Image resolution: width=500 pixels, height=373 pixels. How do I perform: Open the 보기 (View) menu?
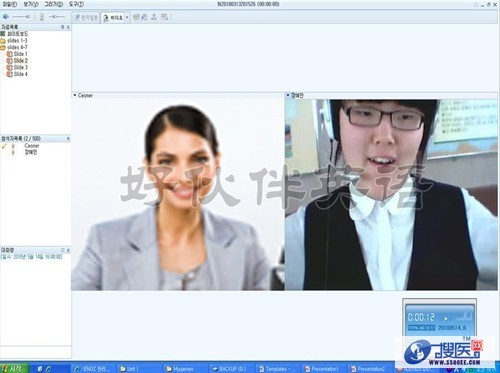31,4
